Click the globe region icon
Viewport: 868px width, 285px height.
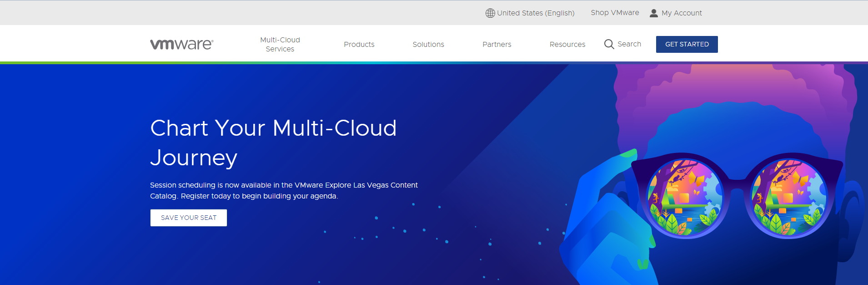point(490,13)
